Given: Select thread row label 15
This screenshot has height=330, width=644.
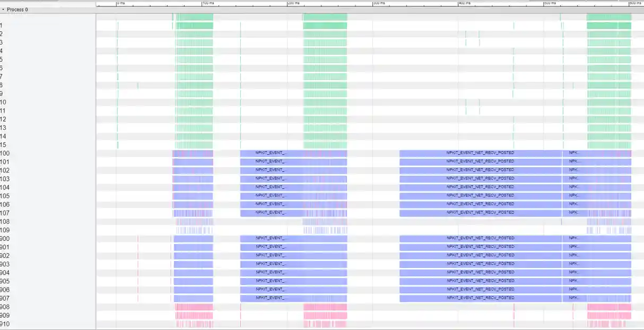Looking at the screenshot, I should tap(4, 144).
